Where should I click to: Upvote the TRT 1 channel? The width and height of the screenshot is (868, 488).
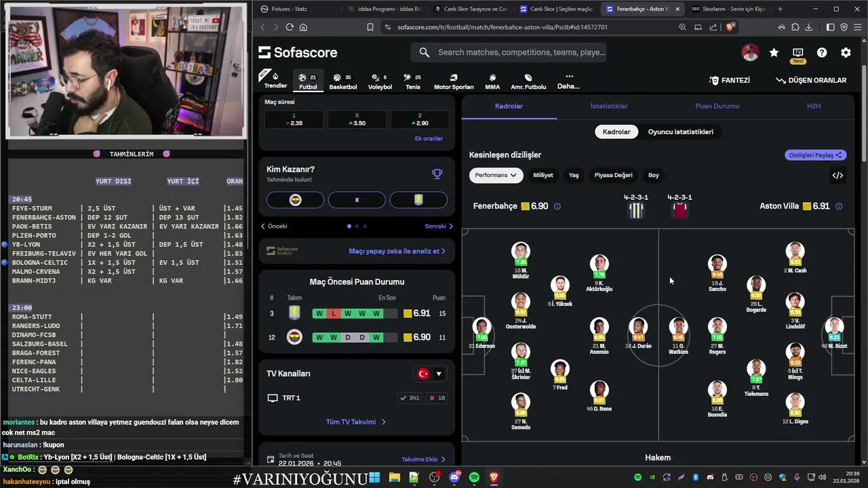tap(410, 398)
